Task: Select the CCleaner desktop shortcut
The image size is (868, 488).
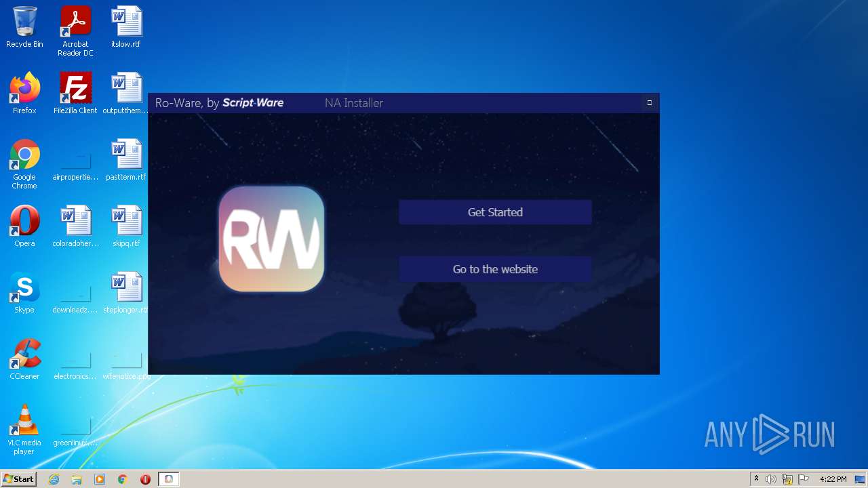Action: (x=24, y=359)
